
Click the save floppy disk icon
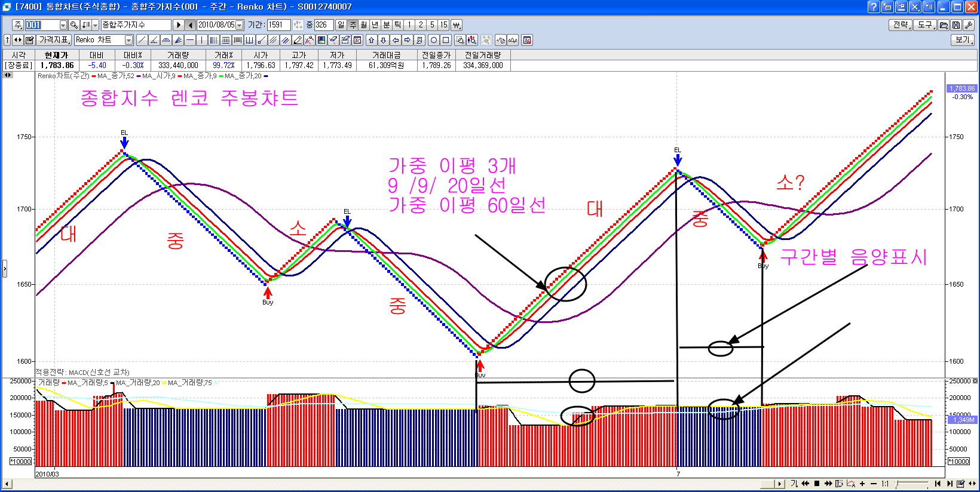956,25
